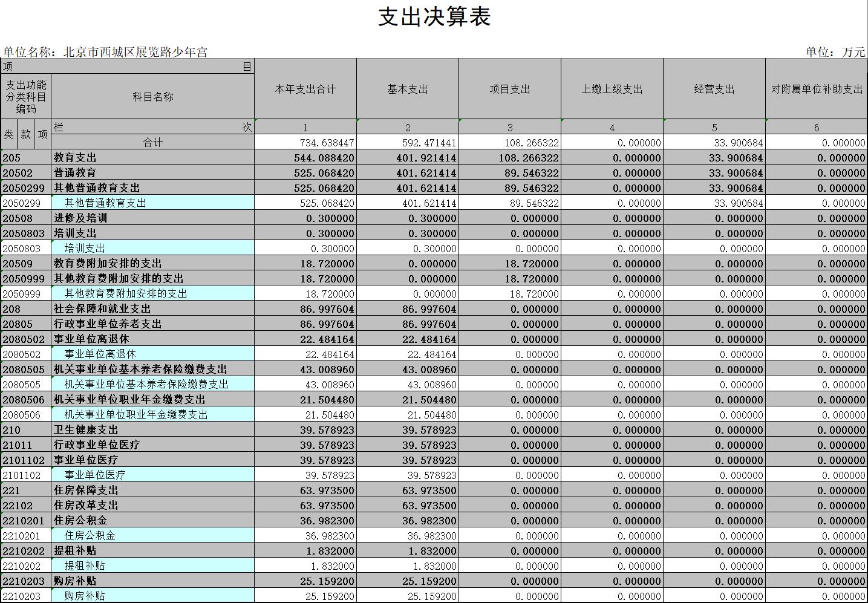Click column number 1 in 栏次 row
The height and width of the screenshot is (603, 868).
tap(305, 128)
